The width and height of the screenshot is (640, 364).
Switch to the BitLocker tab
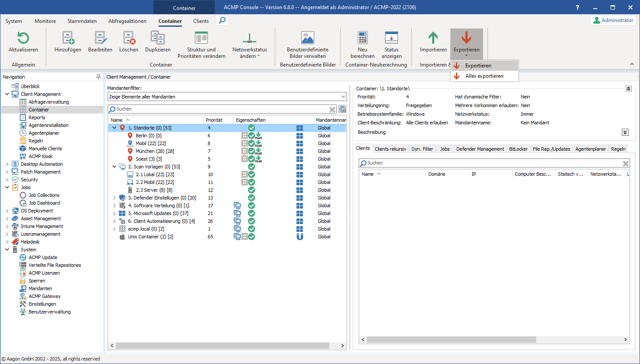(518, 149)
